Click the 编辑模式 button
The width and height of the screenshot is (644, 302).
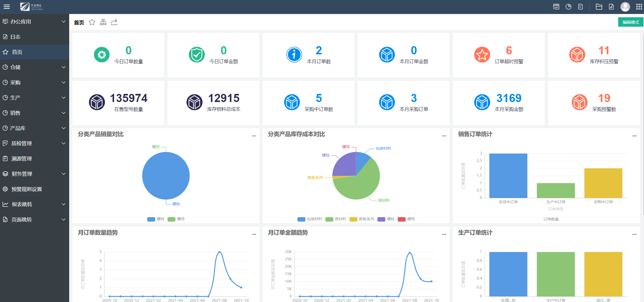coord(631,22)
